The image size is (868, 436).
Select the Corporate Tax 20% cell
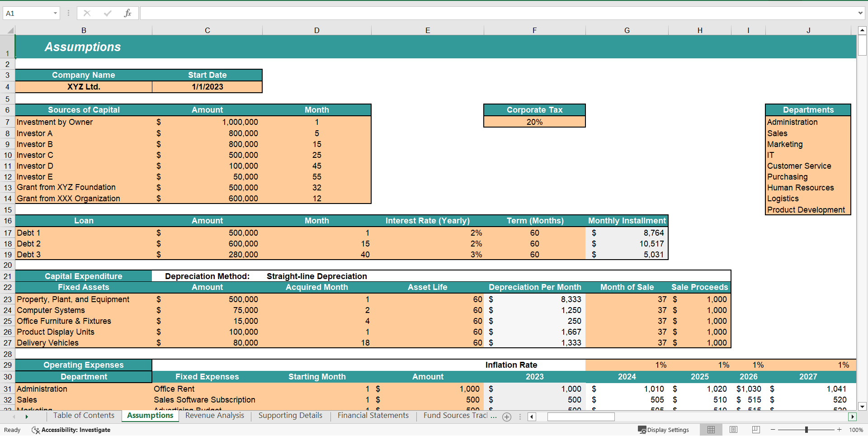[x=534, y=122]
